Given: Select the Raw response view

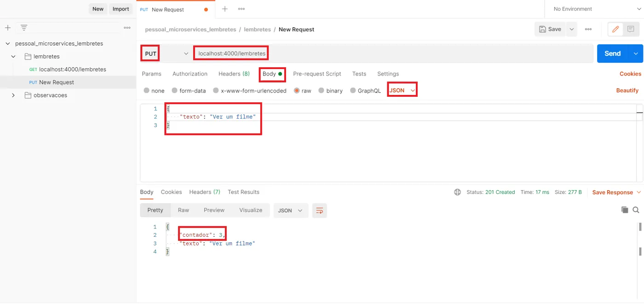Looking at the screenshot, I should pyautogui.click(x=184, y=210).
